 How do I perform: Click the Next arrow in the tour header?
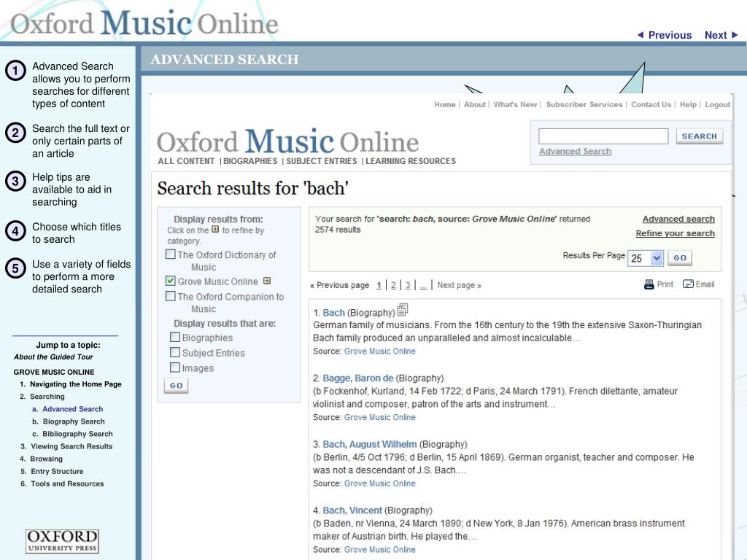(735, 35)
